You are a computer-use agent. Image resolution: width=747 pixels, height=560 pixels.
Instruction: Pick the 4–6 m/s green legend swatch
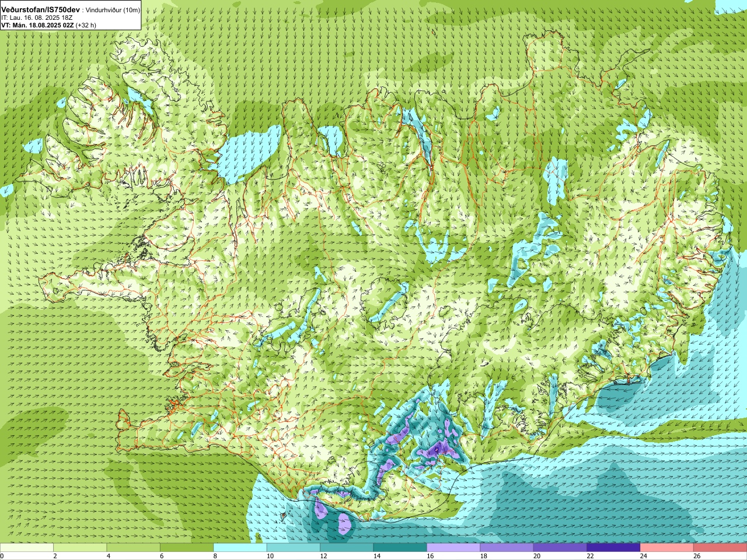click(x=134, y=547)
